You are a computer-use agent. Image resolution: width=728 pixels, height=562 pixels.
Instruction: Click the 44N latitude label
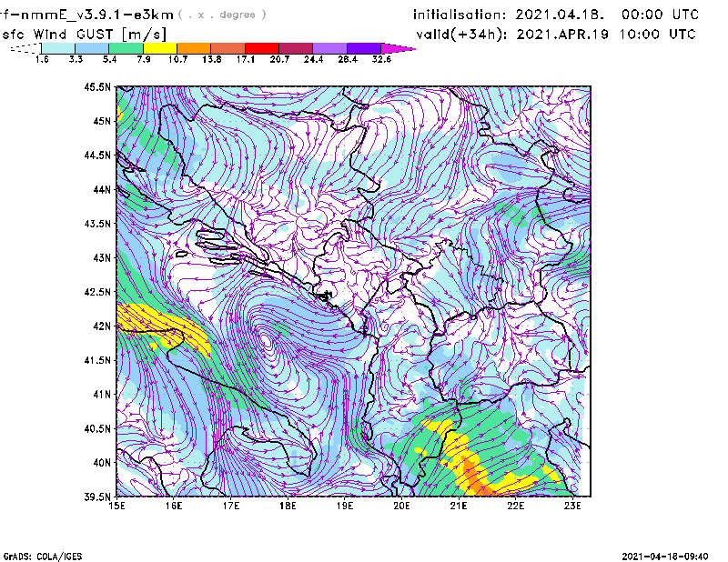click(x=102, y=189)
